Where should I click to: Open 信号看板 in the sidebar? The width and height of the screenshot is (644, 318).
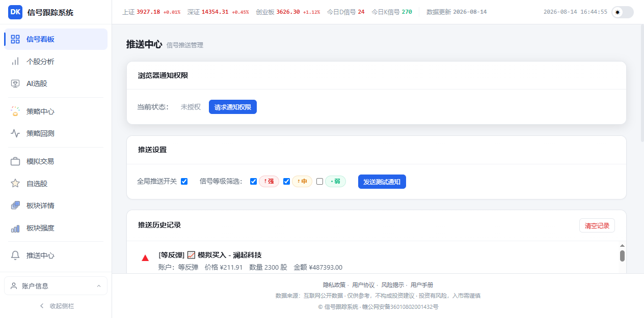click(x=56, y=39)
